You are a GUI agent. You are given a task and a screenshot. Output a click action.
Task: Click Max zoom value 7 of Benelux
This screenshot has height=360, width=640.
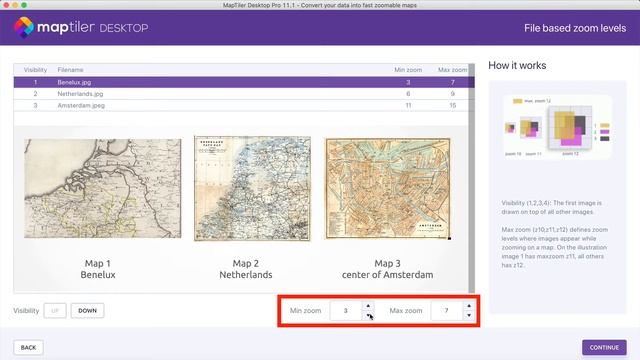(x=452, y=82)
